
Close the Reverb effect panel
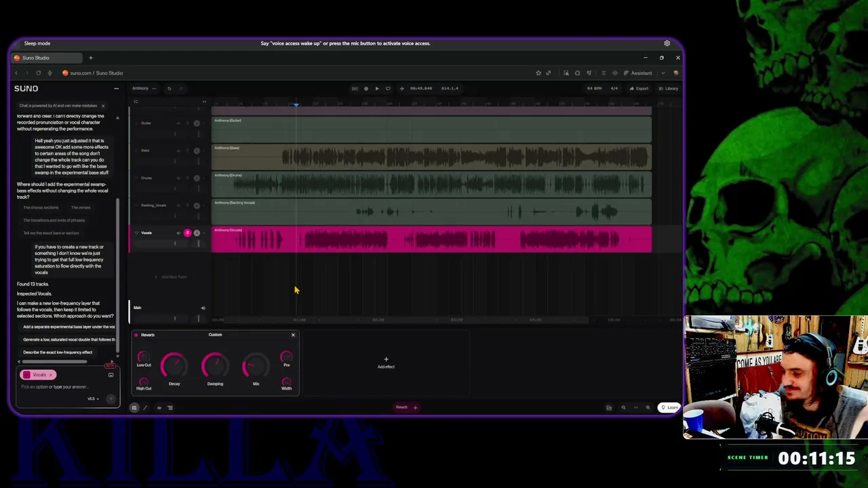pyautogui.click(x=293, y=335)
